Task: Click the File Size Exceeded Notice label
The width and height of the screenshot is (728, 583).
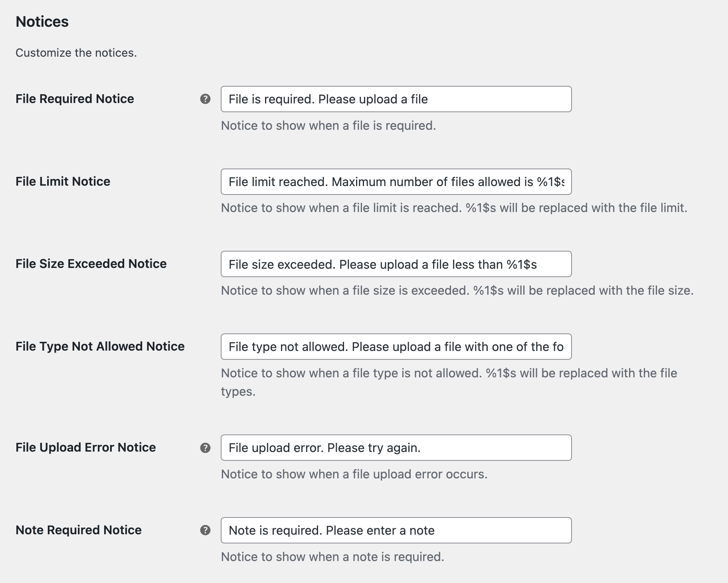Action: point(91,264)
